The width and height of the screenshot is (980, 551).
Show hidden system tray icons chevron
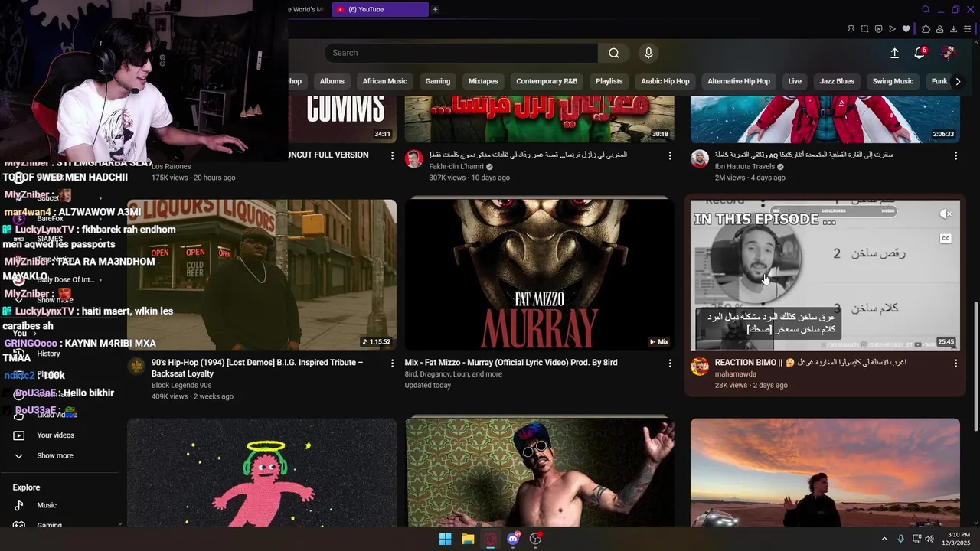[x=884, y=539]
